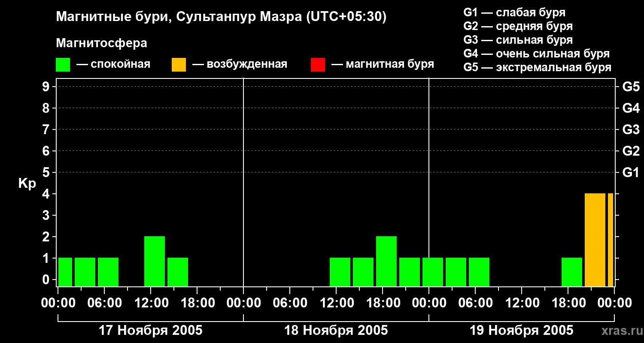Click the right-axis 'G2' level label
Image resolution: width=644 pixels, height=343 pixels.
coord(631,151)
